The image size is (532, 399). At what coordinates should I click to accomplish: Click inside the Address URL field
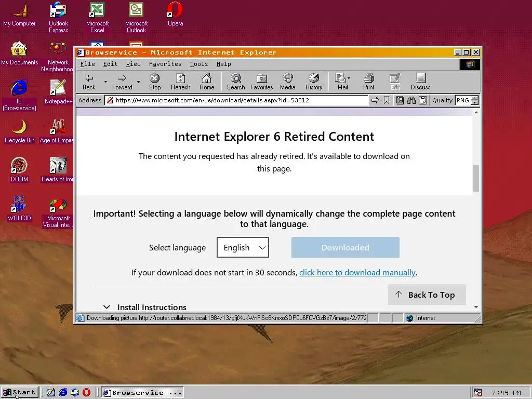[236, 100]
